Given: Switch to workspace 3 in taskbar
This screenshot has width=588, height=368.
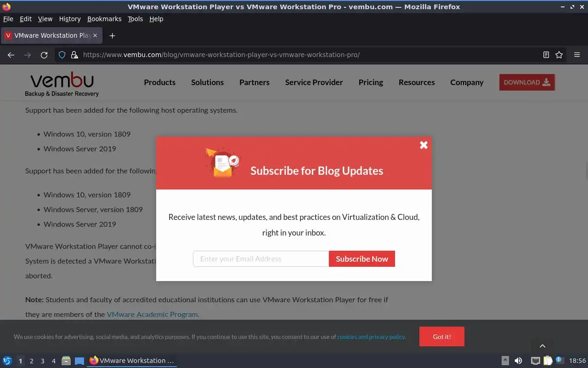Looking at the screenshot, I should point(42,361).
